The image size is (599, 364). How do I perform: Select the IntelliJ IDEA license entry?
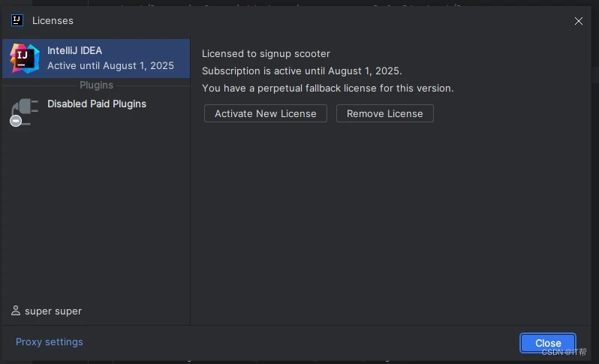[96, 59]
